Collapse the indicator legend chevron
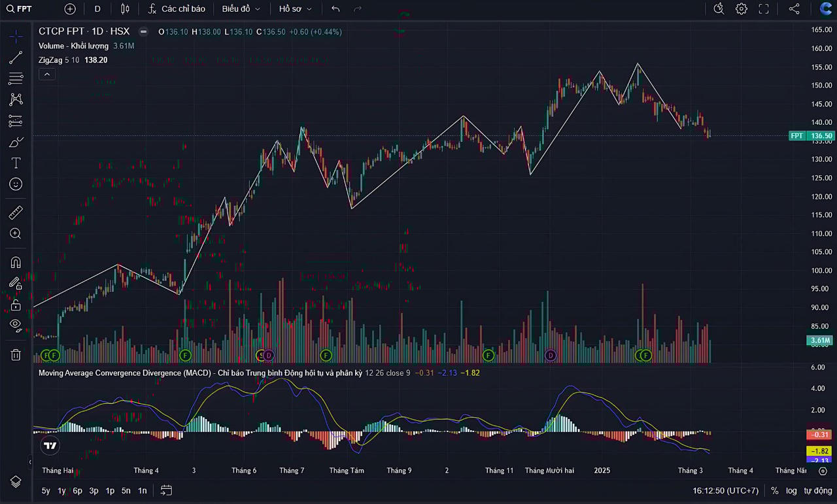Image resolution: width=837 pixels, height=504 pixels. point(47,75)
